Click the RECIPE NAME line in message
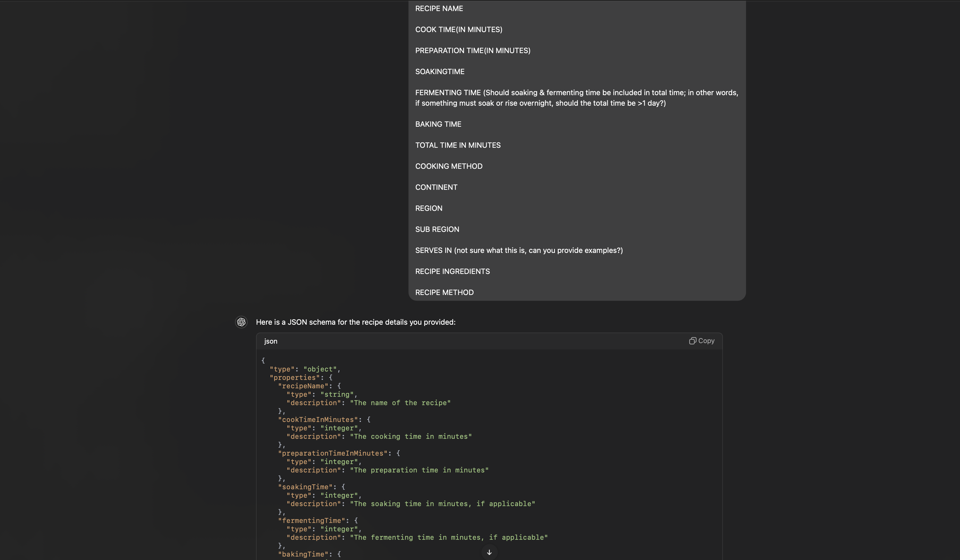 click(439, 9)
